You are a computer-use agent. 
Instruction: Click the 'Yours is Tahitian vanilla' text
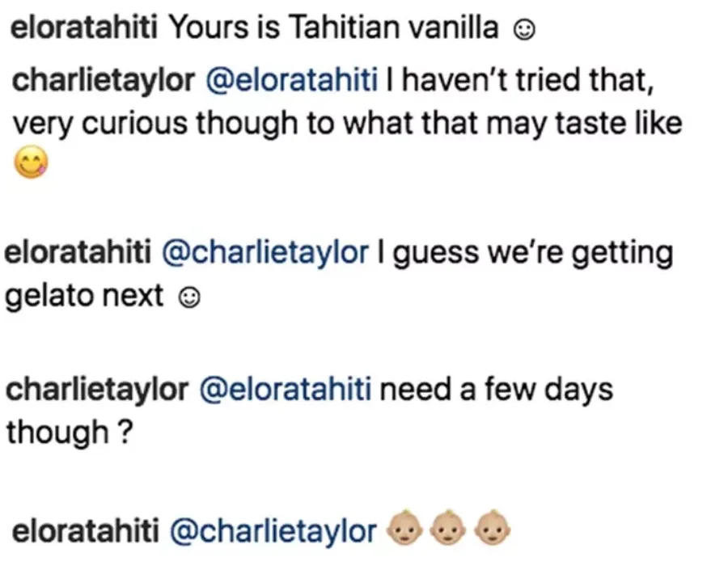pos(333,27)
